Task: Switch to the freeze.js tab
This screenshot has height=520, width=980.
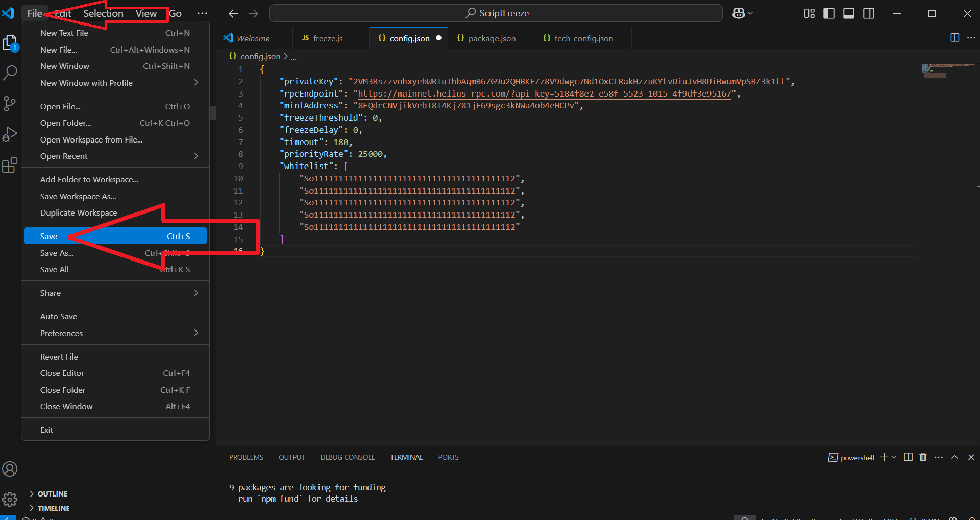Action: tap(330, 38)
